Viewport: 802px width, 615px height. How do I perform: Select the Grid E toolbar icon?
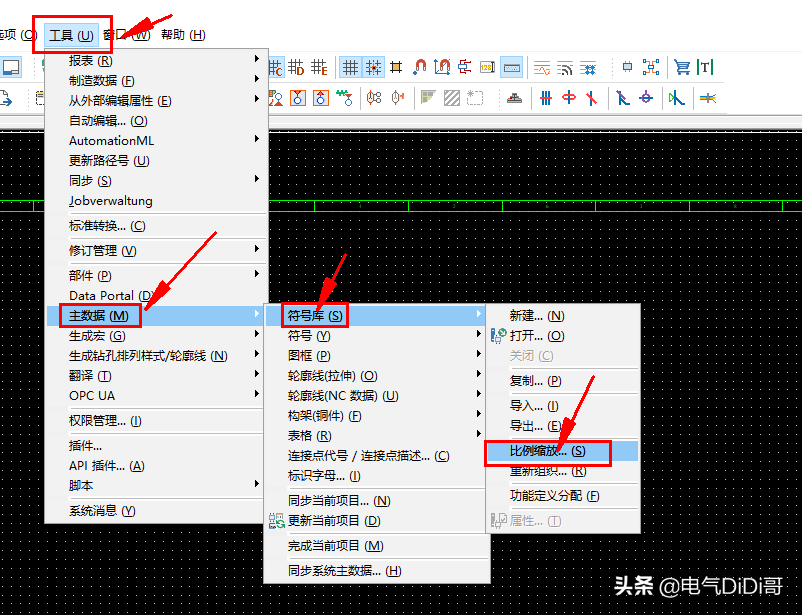[x=319, y=68]
